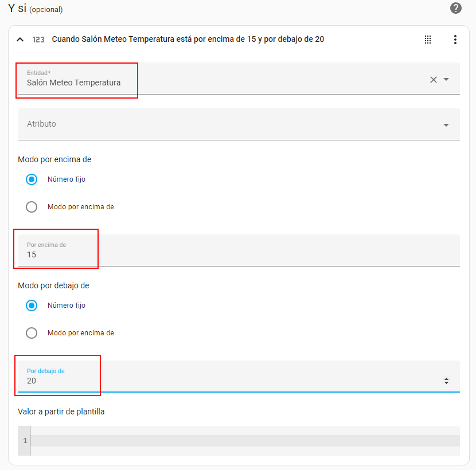The width and height of the screenshot is (476, 470).
Task: Click the drag handle grid icon
Action: tap(428, 40)
